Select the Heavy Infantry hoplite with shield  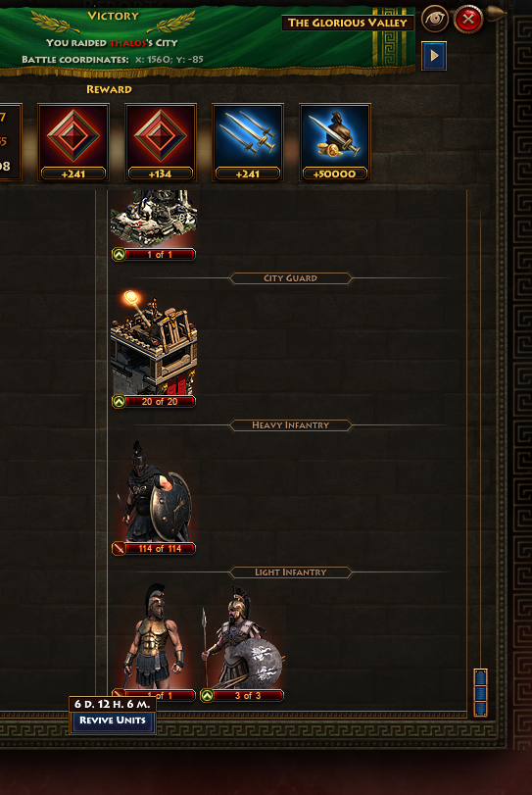click(x=155, y=492)
